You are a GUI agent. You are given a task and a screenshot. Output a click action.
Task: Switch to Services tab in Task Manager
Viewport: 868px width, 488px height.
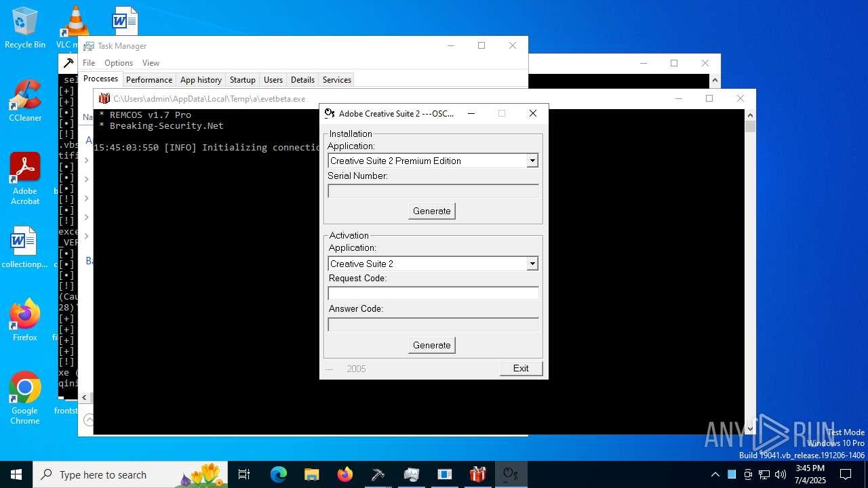[x=337, y=80]
